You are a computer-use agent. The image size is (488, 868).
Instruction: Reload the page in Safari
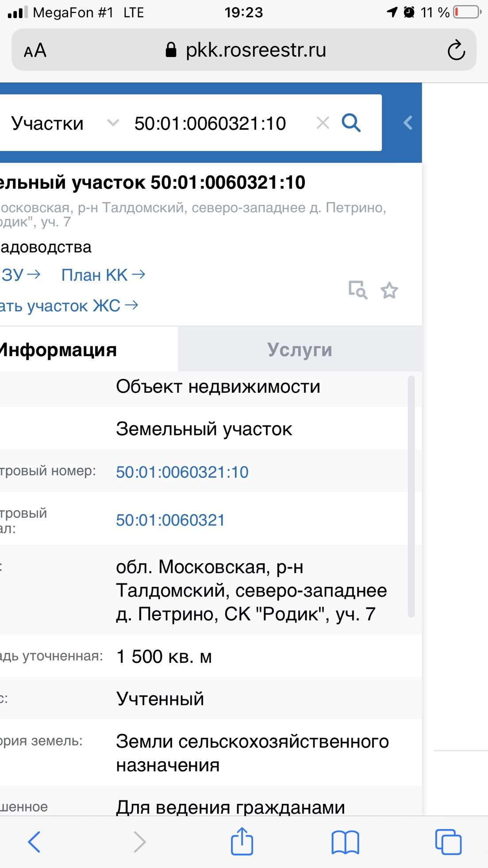(456, 50)
